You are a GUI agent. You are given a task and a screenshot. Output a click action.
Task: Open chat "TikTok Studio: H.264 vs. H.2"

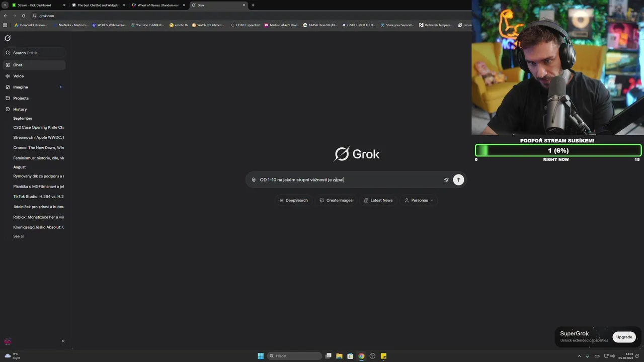coord(38,197)
